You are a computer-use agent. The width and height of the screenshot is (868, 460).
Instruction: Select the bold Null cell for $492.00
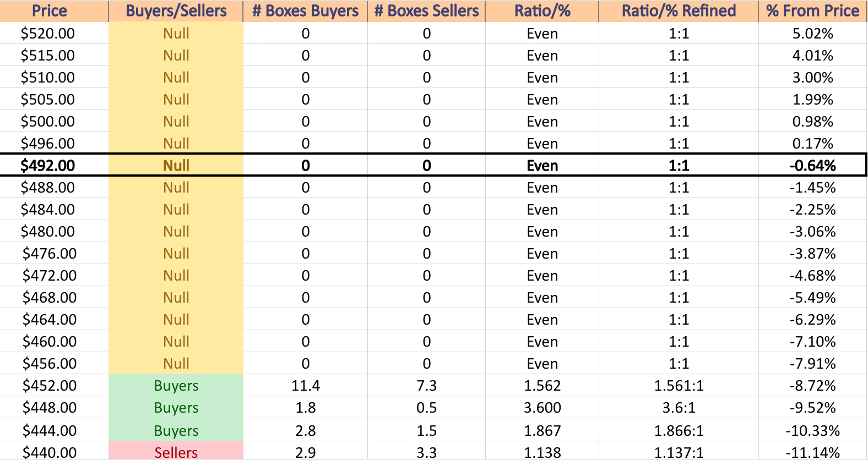point(176,166)
